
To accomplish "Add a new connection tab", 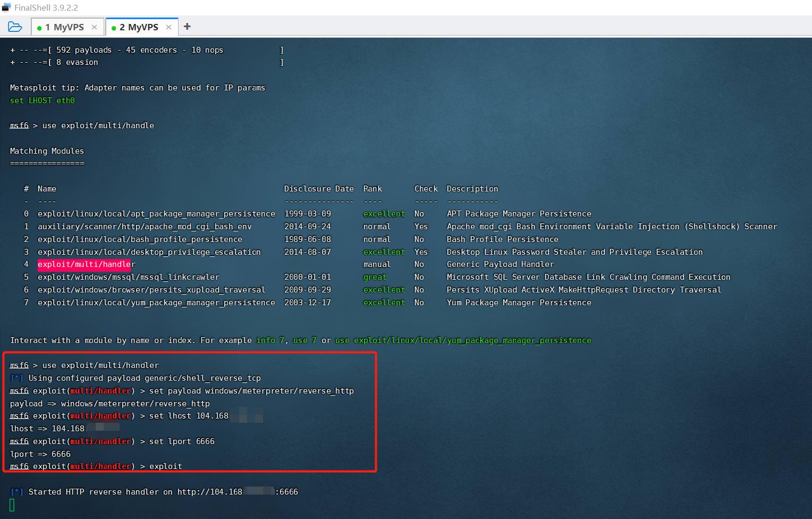I will (187, 27).
